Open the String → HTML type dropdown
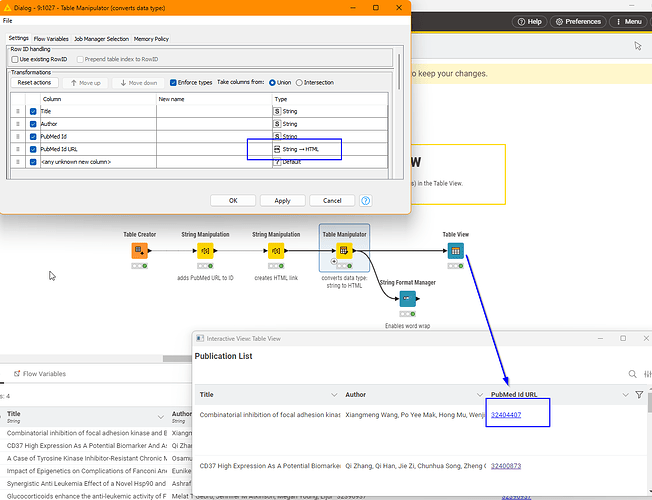Screen dimensions: 652x500 coord(295,149)
